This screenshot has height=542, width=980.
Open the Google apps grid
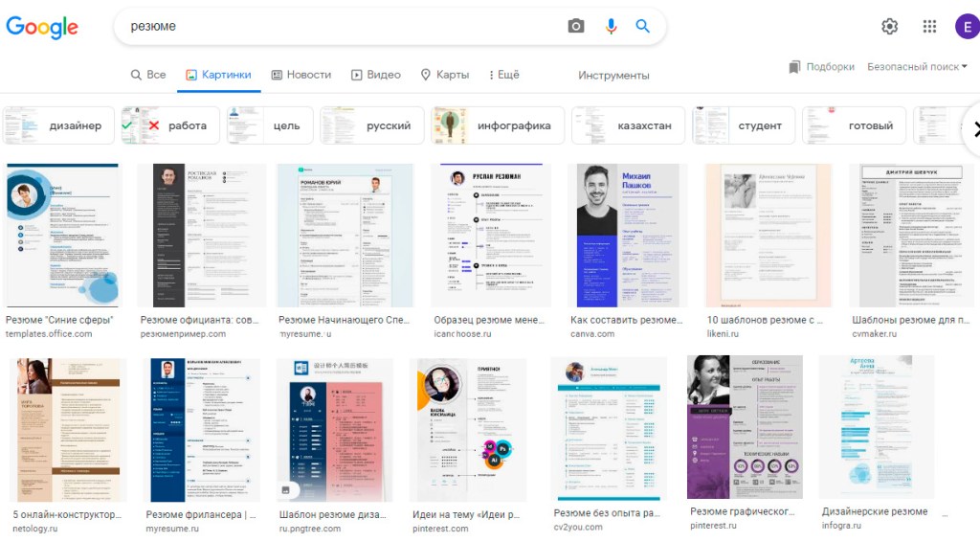[929, 27]
